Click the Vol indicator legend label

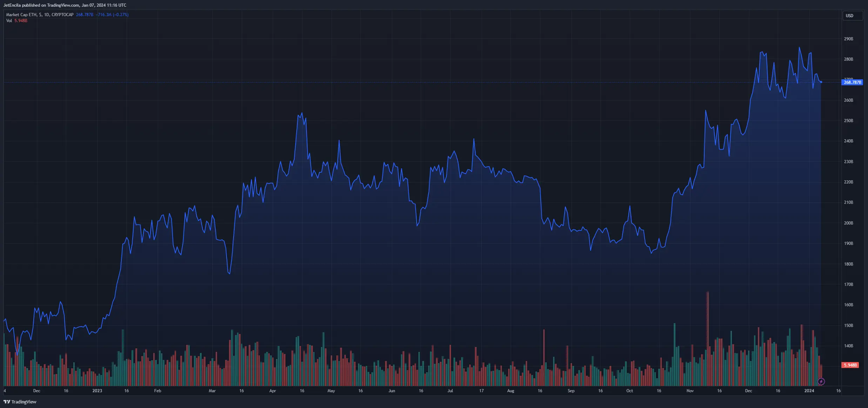pyautogui.click(x=9, y=21)
